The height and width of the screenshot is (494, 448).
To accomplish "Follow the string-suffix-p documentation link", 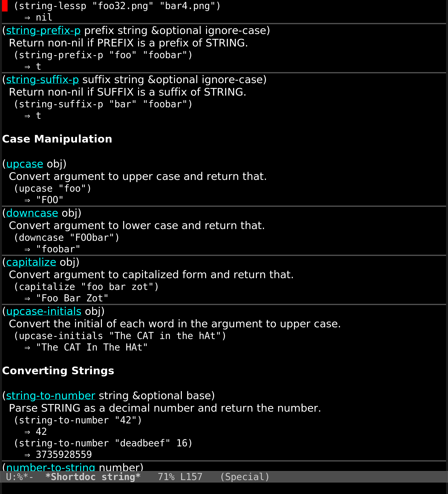I will (x=42, y=80).
